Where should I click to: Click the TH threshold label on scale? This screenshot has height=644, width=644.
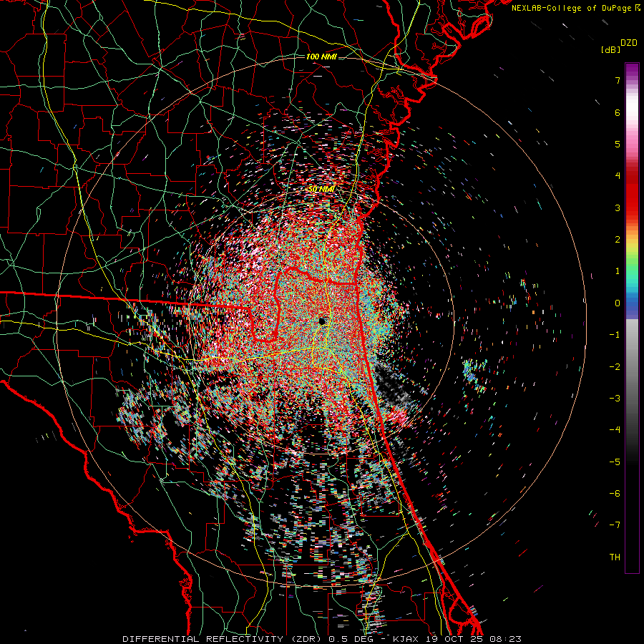click(x=615, y=557)
